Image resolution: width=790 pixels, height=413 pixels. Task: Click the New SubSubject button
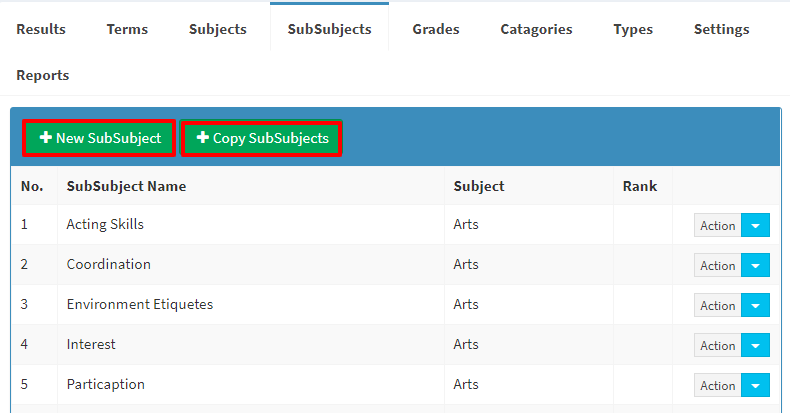99,138
